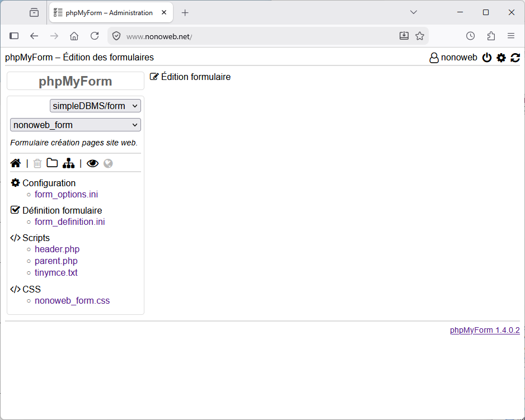Click the Édition formulaire heading text
The image size is (525, 420).
tap(196, 77)
